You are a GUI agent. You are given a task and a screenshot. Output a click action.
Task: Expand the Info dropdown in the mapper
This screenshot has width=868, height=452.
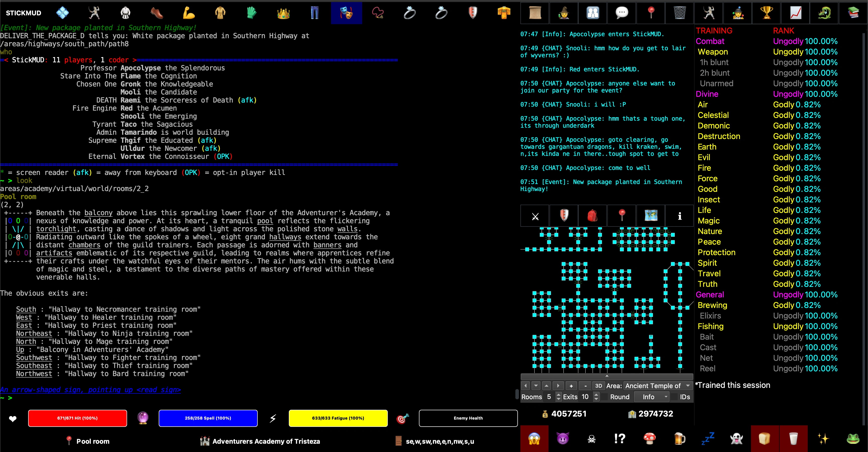coord(652,397)
